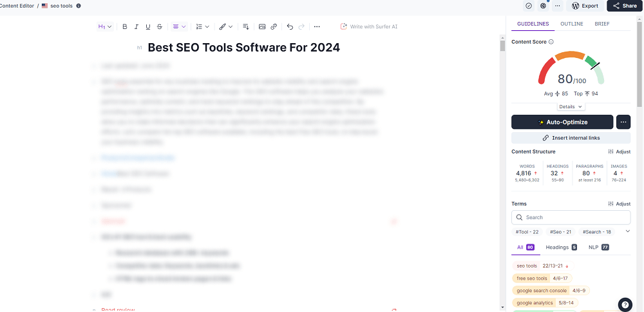
Task: Click the clear formatting icon
Action: click(x=245, y=26)
